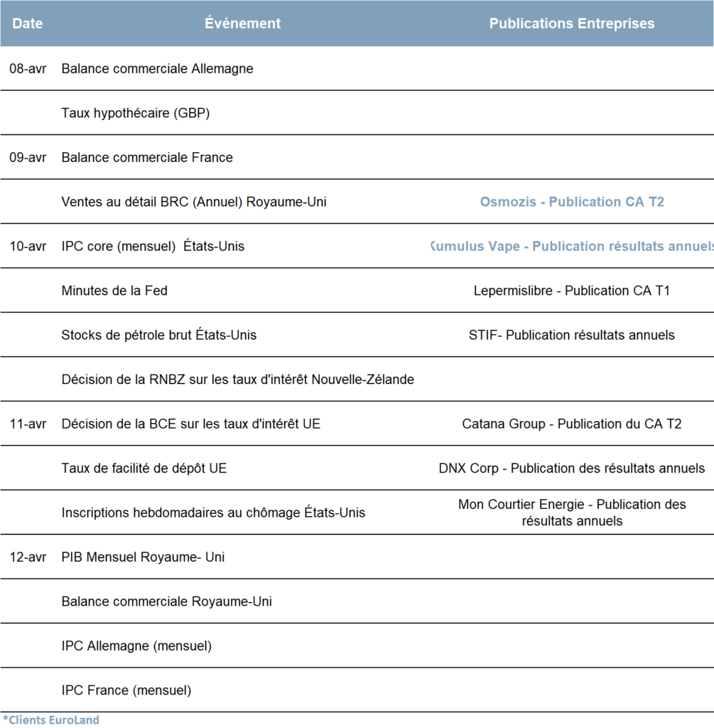Select Ventes au détail BRC Royaume-Uni
The width and height of the screenshot is (714, 728).
pyautogui.click(x=194, y=202)
